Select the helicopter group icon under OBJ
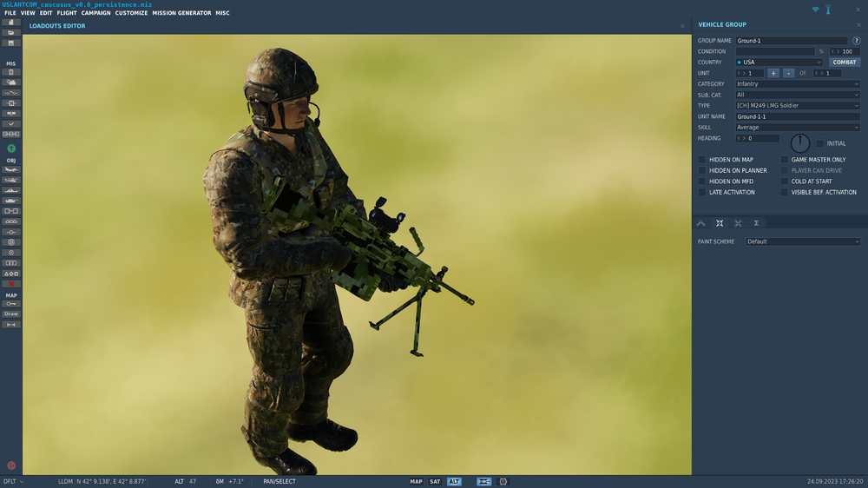Viewport: 868px width, 488px height. click(10, 180)
